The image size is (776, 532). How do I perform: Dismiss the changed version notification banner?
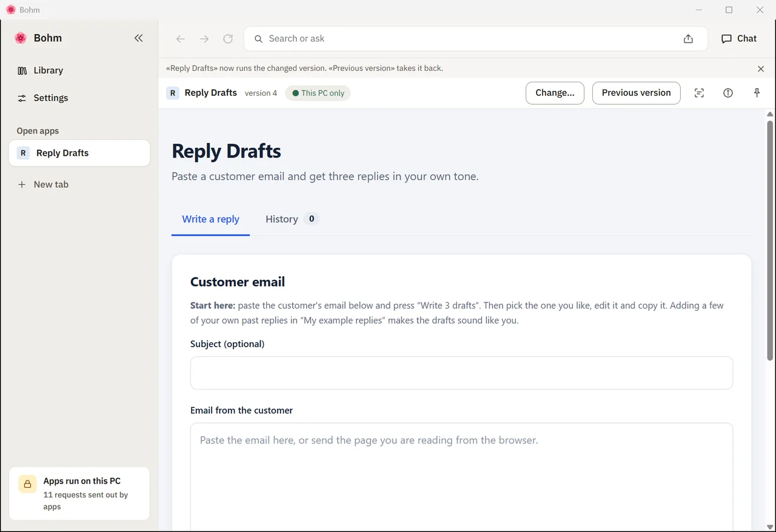761,68
